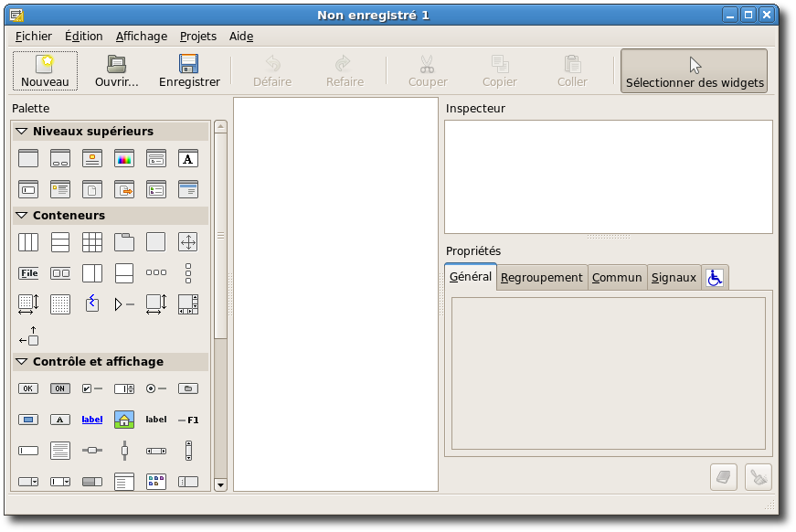Open the Édition menu
The height and width of the screenshot is (532, 796).
point(84,36)
